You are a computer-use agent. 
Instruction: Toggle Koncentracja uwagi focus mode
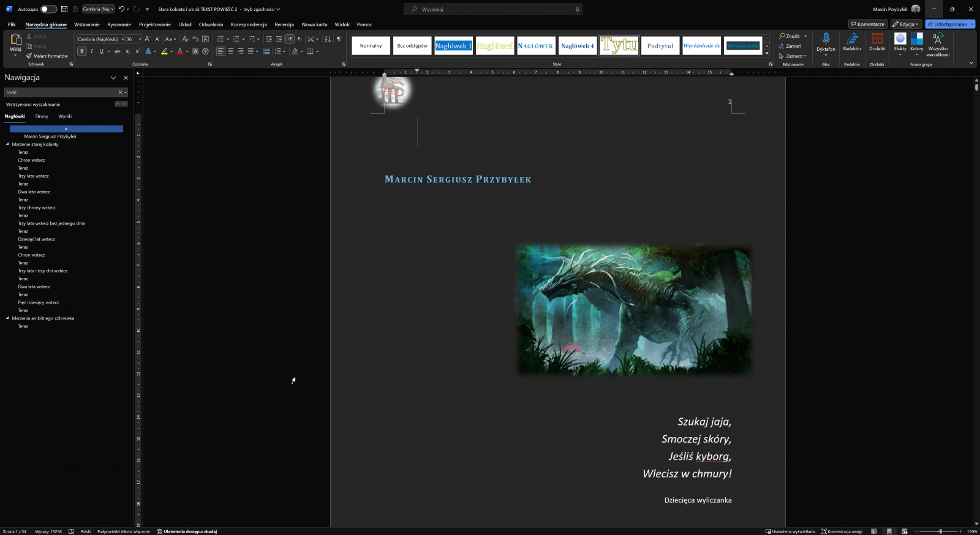(x=842, y=531)
